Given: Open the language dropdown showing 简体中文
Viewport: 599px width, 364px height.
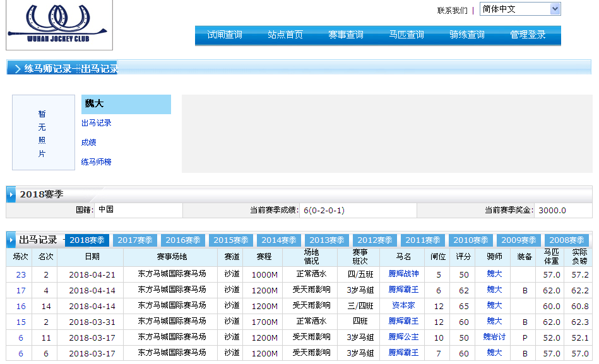Looking at the screenshot, I should [x=519, y=9].
